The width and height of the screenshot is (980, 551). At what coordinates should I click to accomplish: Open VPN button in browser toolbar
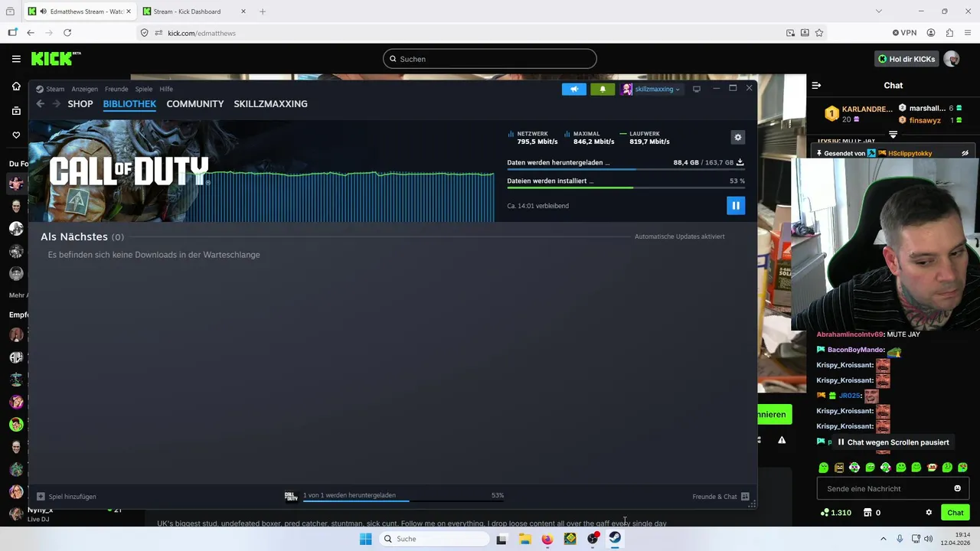[904, 33]
